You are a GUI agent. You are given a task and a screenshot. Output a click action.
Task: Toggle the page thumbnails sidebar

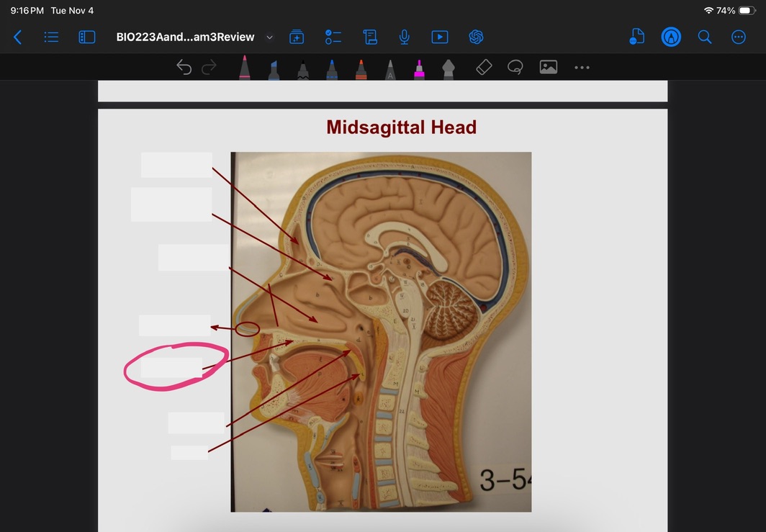(x=86, y=37)
